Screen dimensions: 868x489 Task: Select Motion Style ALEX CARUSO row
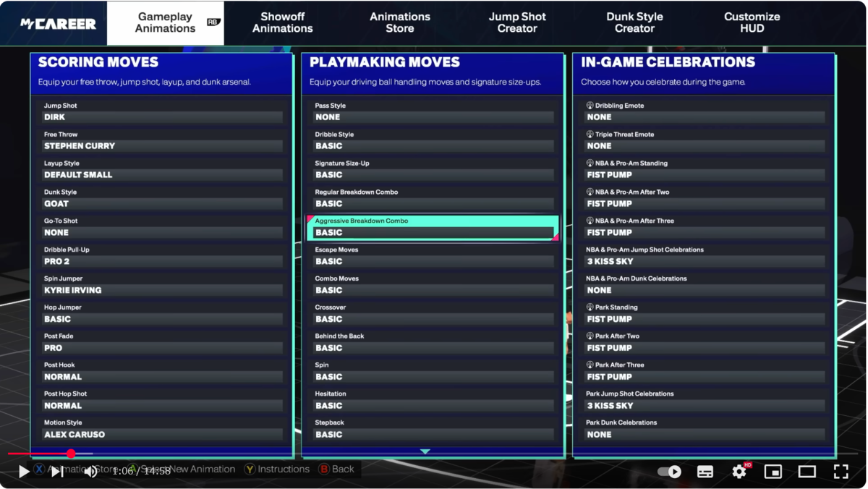click(x=162, y=429)
